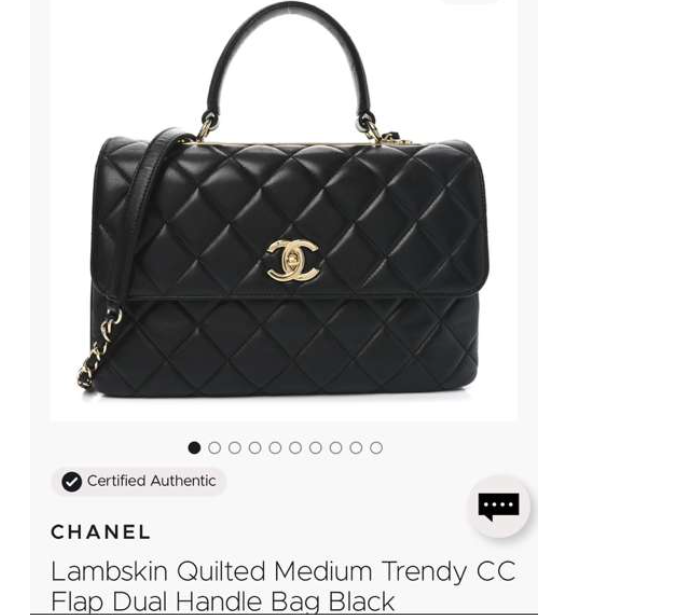View the seventh carousel dot image
The height and width of the screenshot is (615, 695).
(316, 448)
